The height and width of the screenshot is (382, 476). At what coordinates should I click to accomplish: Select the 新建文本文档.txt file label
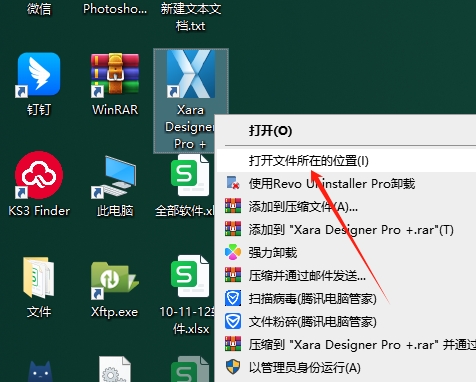coord(191,17)
